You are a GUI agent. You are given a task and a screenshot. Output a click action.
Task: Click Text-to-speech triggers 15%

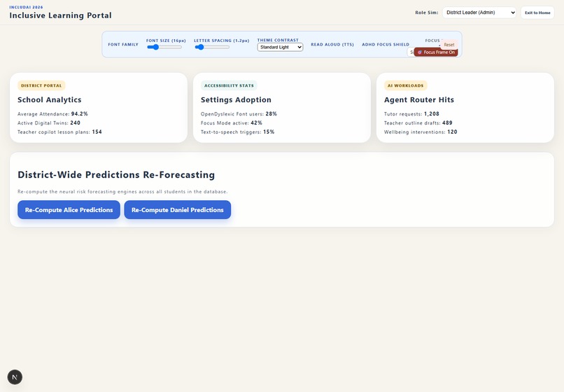point(237,132)
